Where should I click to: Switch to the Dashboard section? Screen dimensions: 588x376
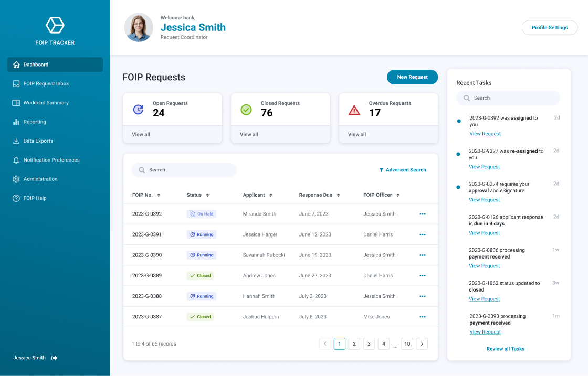tap(36, 65)
